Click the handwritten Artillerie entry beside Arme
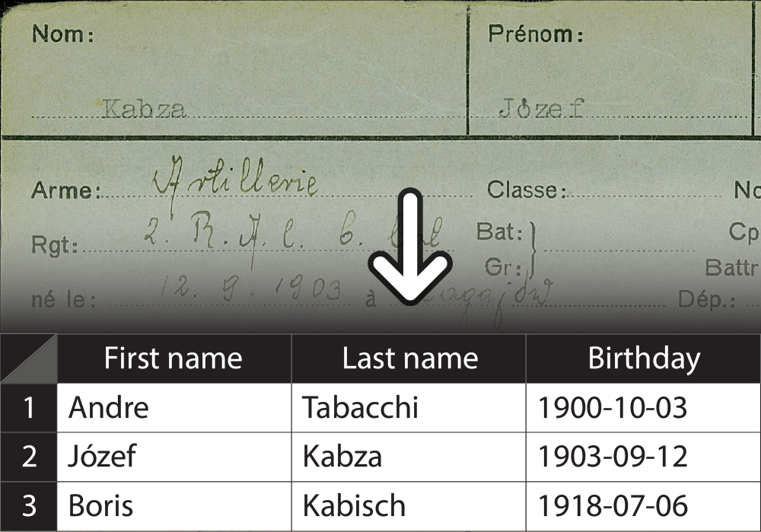 [234, 181]
